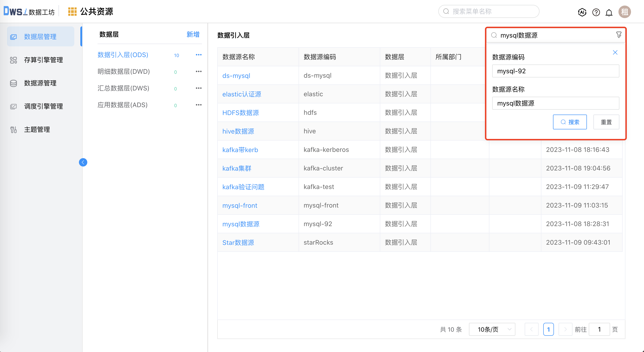Click the filter funnel in the search panel
The width and height of the screenshot is (644, 352).
coord(618,35)
